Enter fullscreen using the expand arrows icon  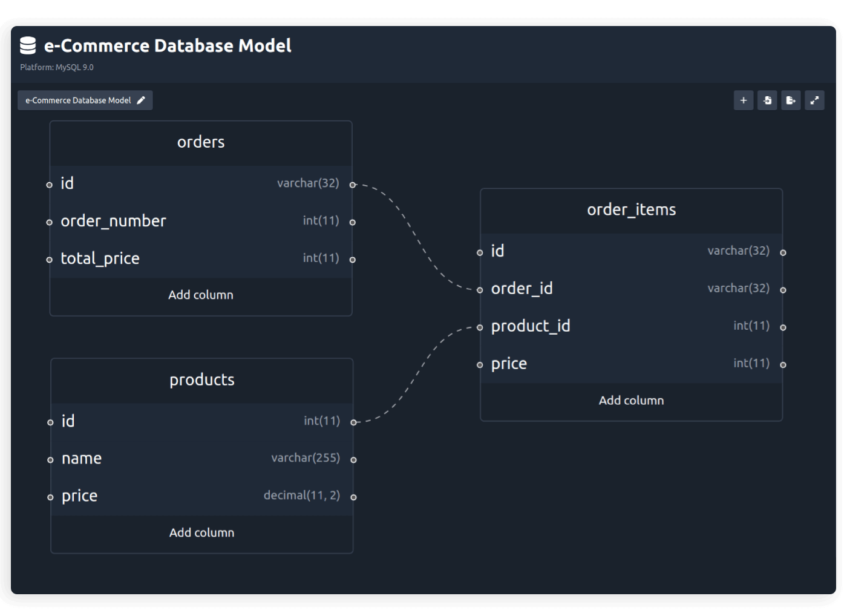click(814, 100)
